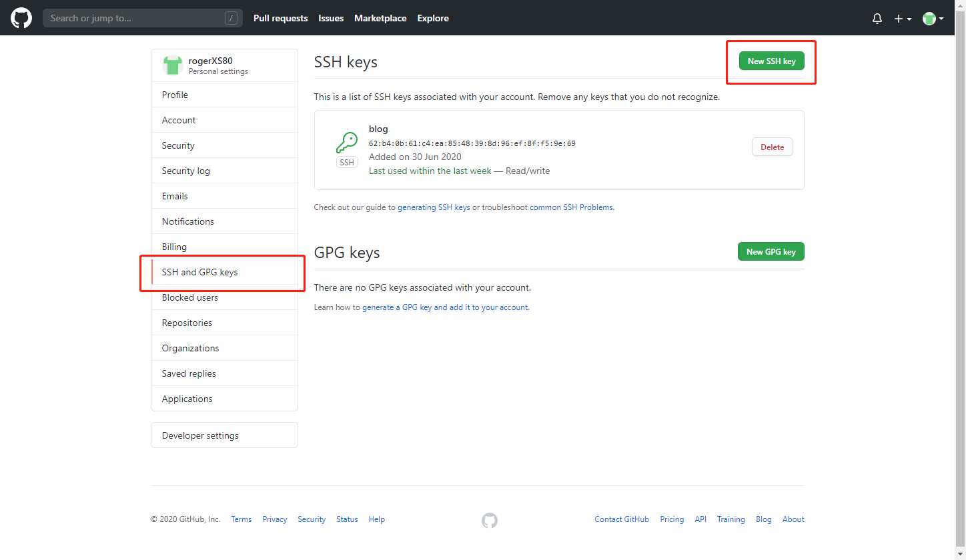Open Emails settings in sidebar

pyautogui.click(x=224, y=196)
